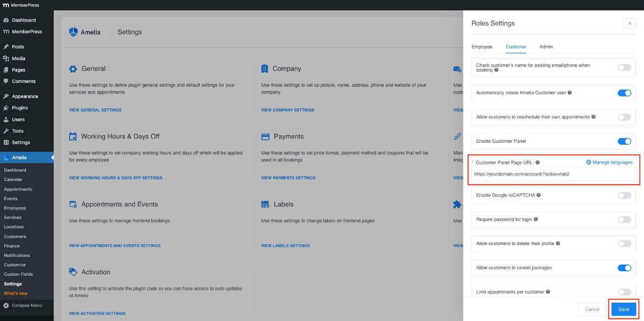The width and height of the screenshot is (644, 321).
Task: Click the Activation tag icon
Action: 73,272
